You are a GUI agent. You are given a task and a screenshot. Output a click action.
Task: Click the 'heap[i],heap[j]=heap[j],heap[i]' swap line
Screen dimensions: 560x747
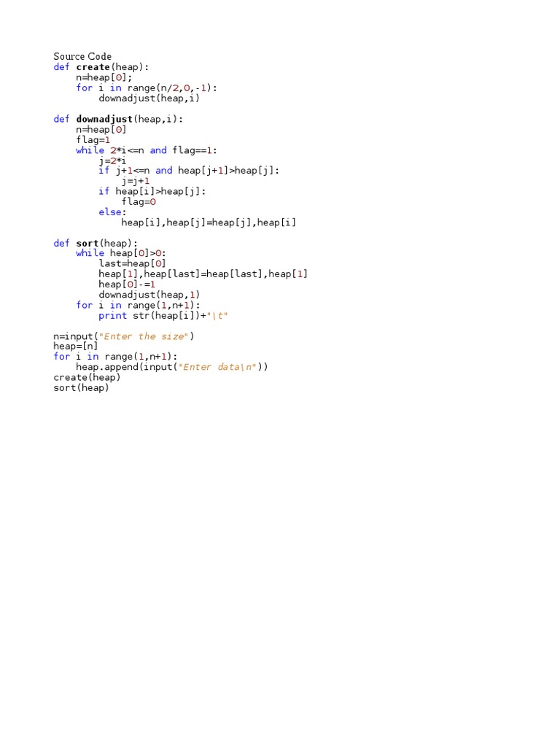tap(209, 222)
